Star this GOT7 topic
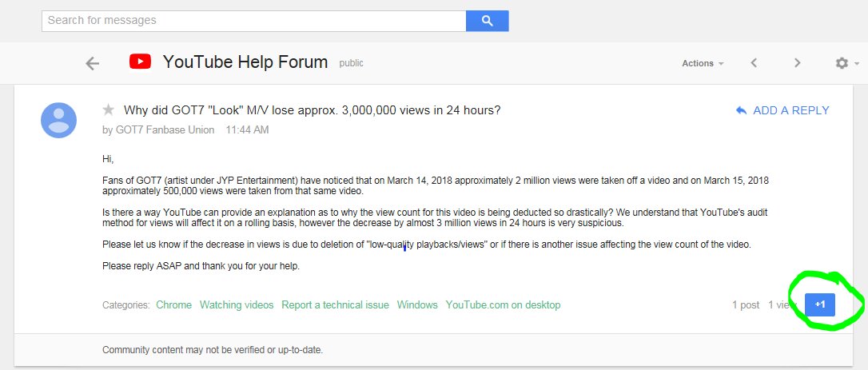This screenshot has height=370, width=868. (109, 109)
